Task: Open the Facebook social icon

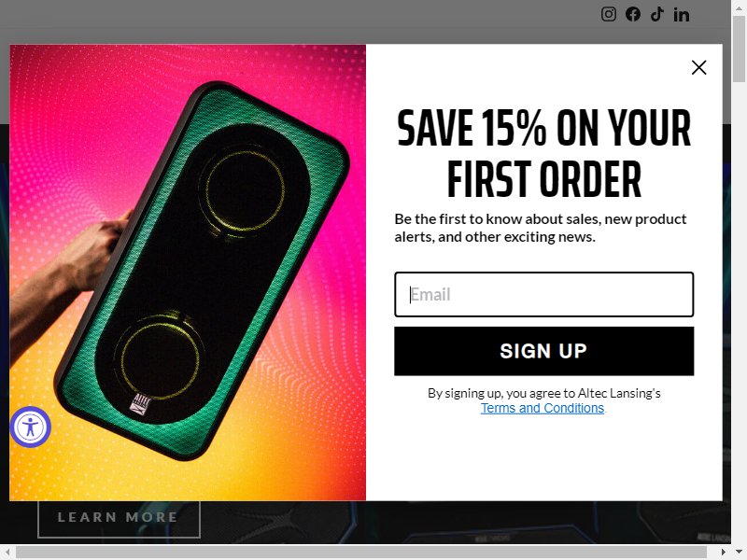Action: 633,14
